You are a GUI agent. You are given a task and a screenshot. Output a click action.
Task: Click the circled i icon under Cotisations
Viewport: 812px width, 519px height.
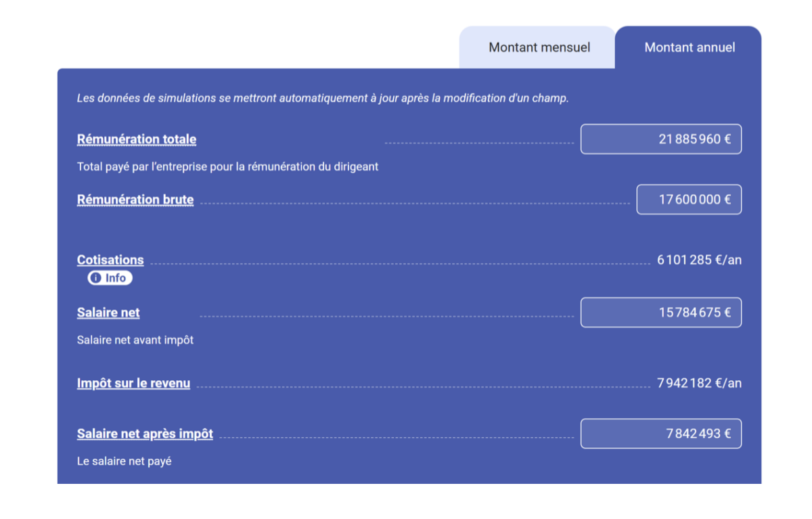click(x=96, y=278)
